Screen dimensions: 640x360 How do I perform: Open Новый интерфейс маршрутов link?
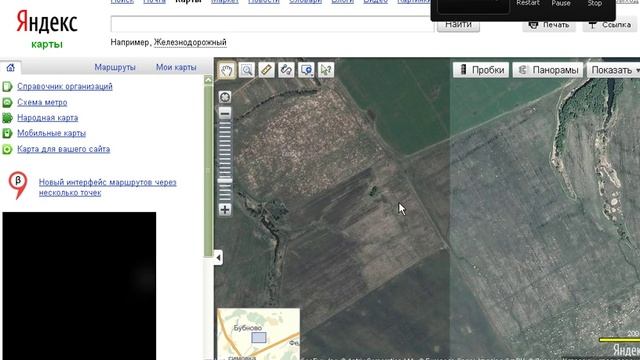click(107, 187)
